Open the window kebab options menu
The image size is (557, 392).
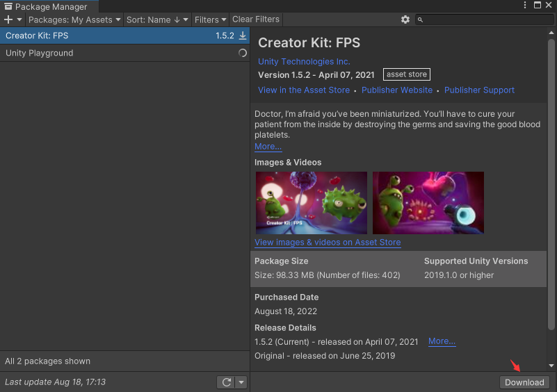click(525, 5)
